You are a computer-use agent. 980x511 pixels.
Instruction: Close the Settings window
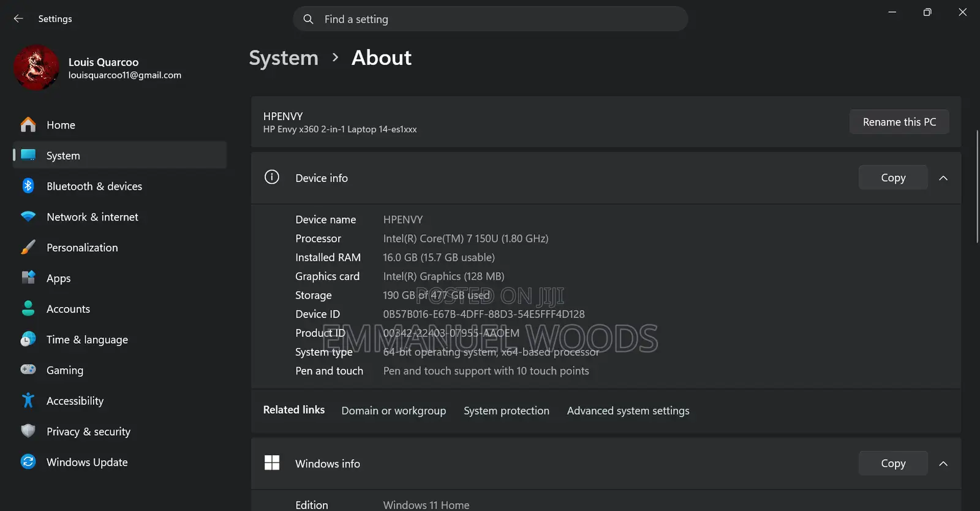pos(963,12)
